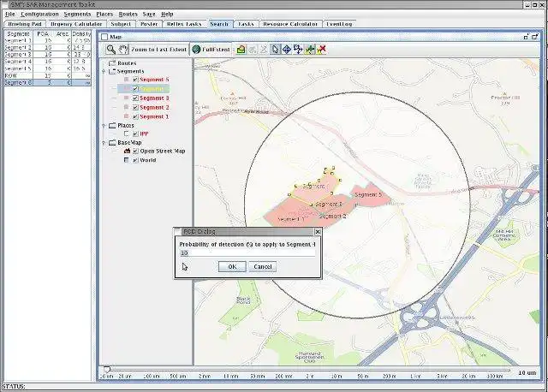548x392 pixels.
Task: Collapse the Places tree node
Action: 104,126
